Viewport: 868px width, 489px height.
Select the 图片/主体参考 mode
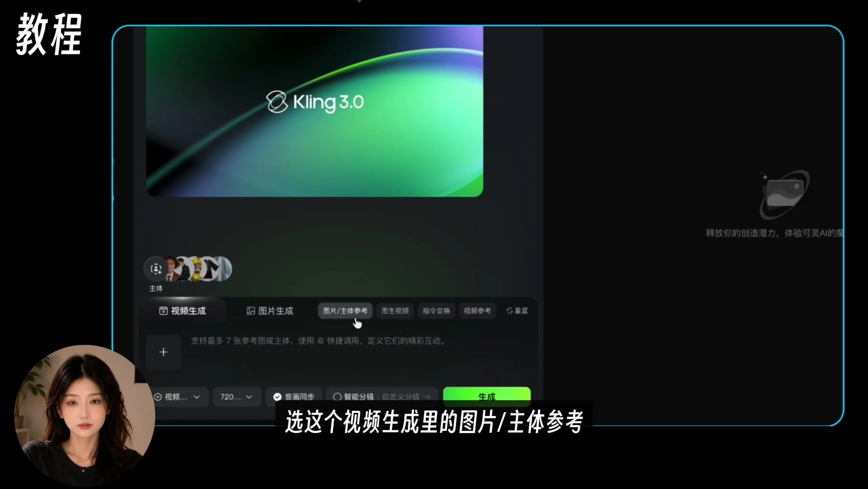[x=345, y=311]
